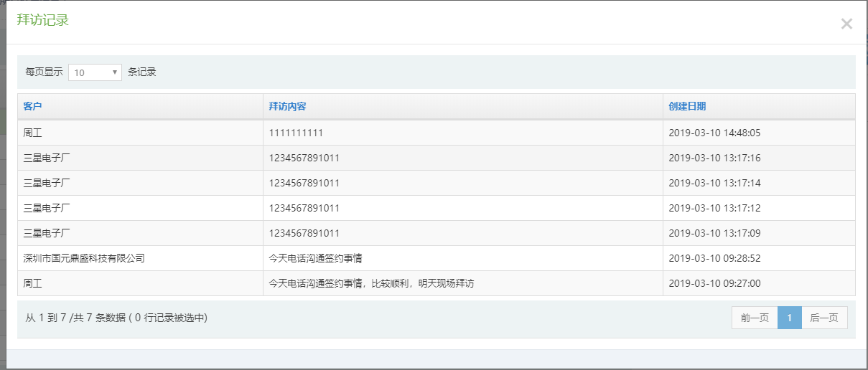
Task: Click 周工 customer cell in first row
Action: pos(33,133)
